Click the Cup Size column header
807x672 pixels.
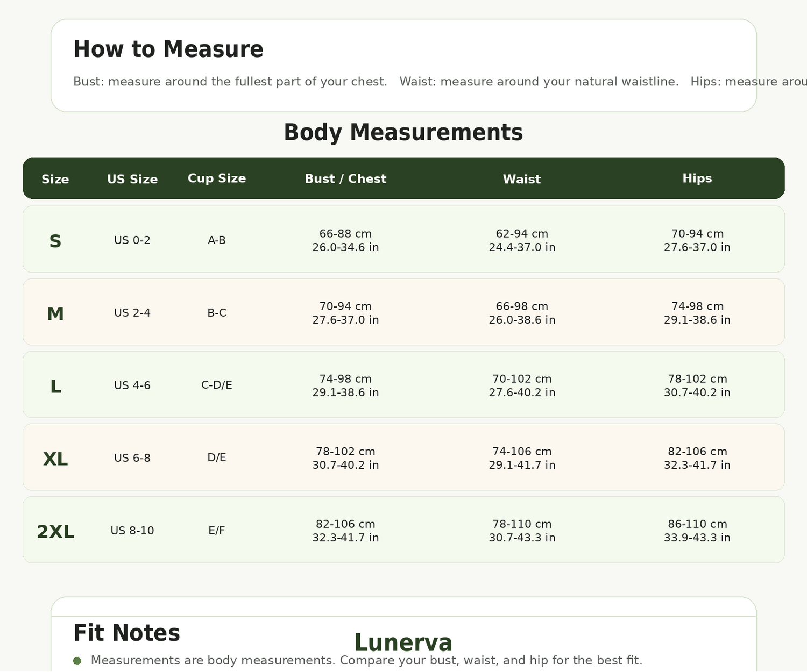[x=217, y=178]
